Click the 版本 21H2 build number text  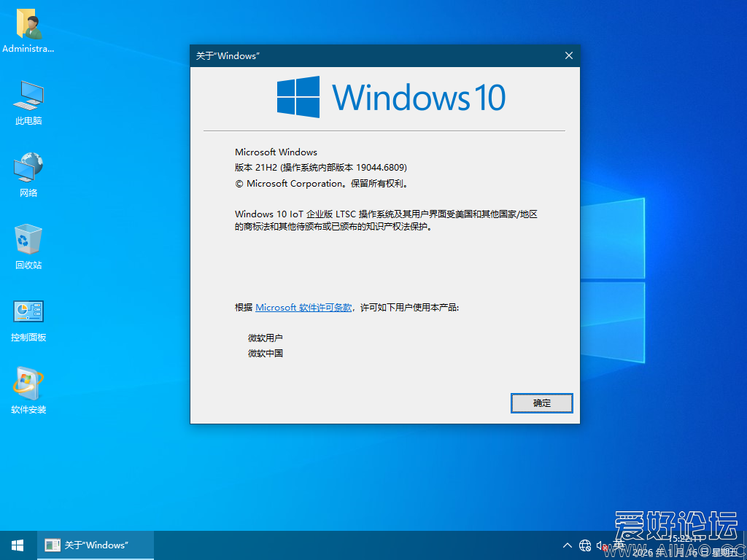(321, 168)
